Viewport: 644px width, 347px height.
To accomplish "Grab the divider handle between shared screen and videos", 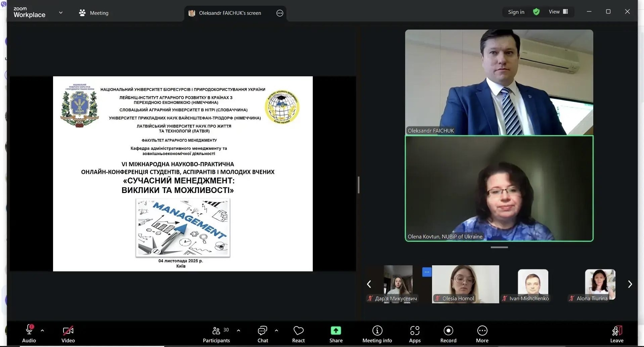I will pyautogui.click(x=358, y=185).
